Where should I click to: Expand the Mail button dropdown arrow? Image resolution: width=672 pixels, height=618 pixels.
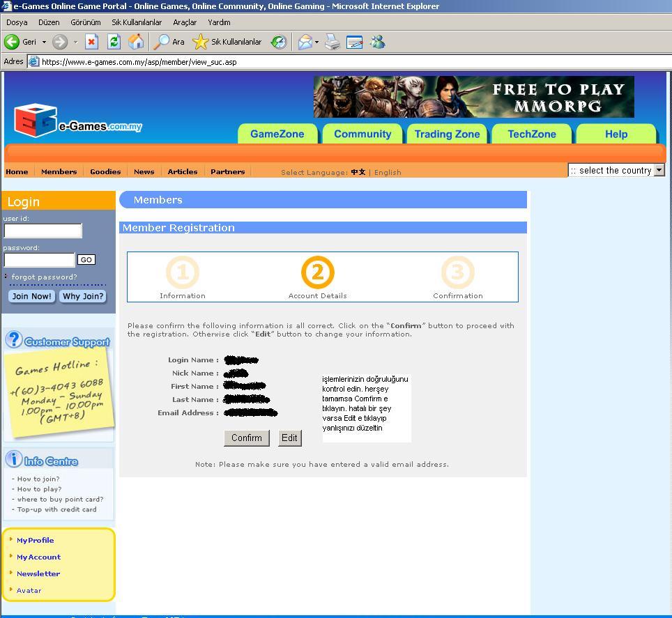tap(316, 42)
